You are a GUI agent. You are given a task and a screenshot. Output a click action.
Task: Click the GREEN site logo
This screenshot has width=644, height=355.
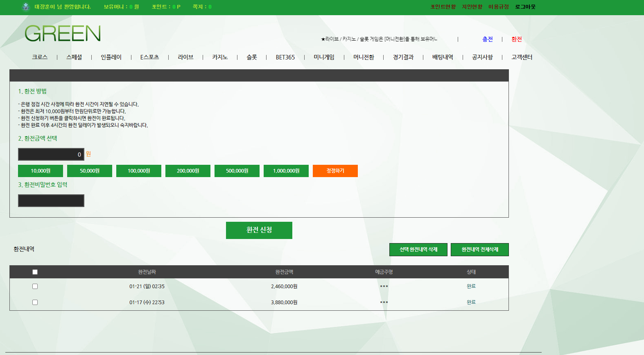(63, 34)
